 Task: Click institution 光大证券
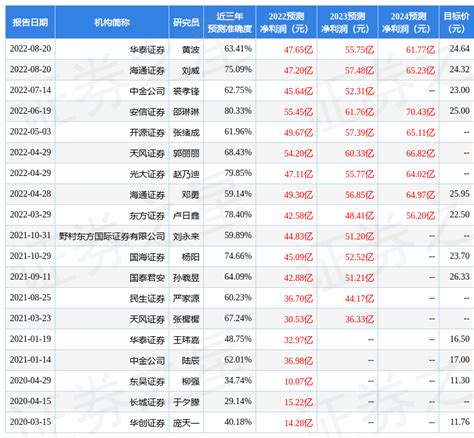click(x=147, y=174)
